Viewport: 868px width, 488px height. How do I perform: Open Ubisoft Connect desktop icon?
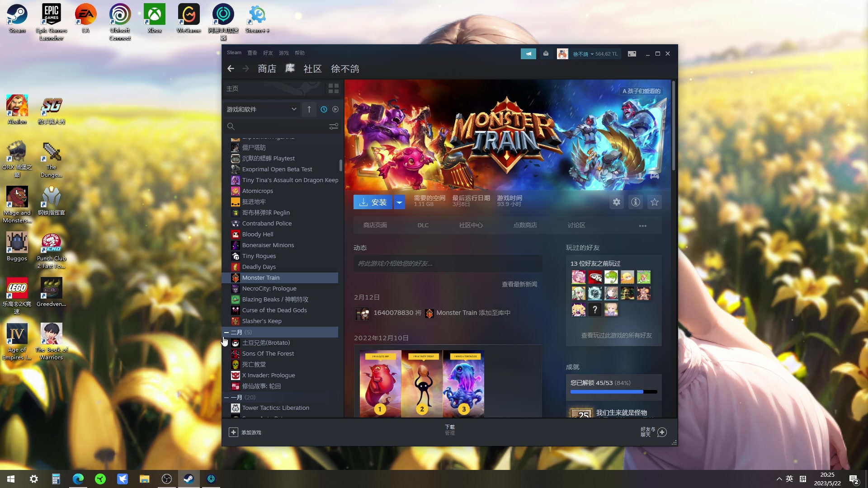[x=120, y=22]
